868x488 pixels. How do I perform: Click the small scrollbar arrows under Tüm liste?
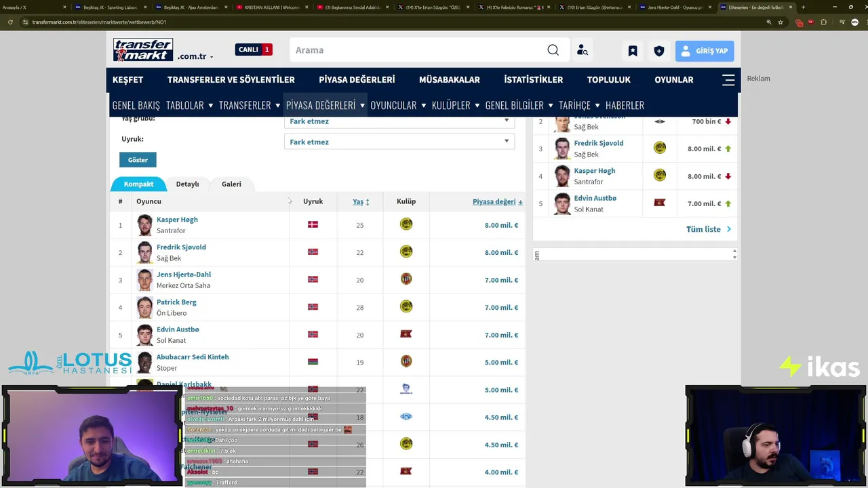point(734,254)
